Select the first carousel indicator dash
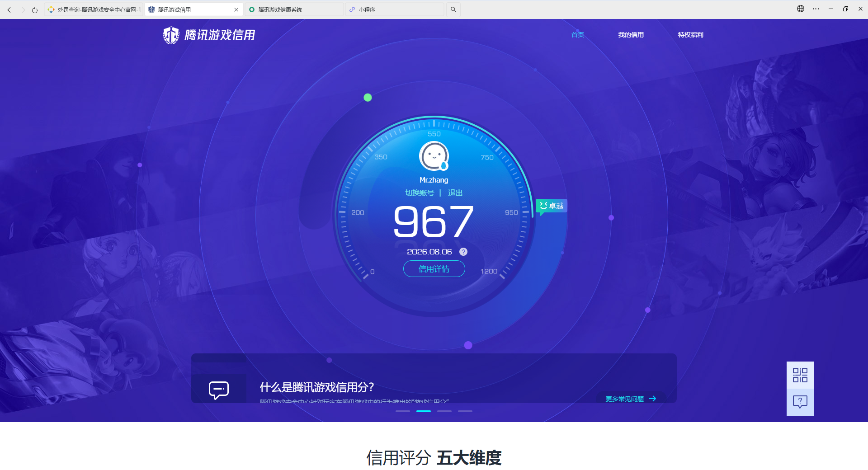This screenshot has height=470, width=868. point(403,411)
